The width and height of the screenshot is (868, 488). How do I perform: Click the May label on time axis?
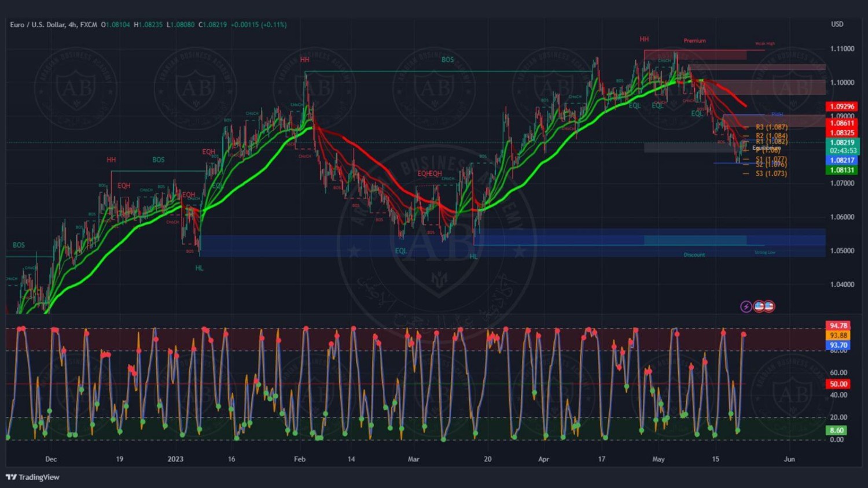(659, 459)
